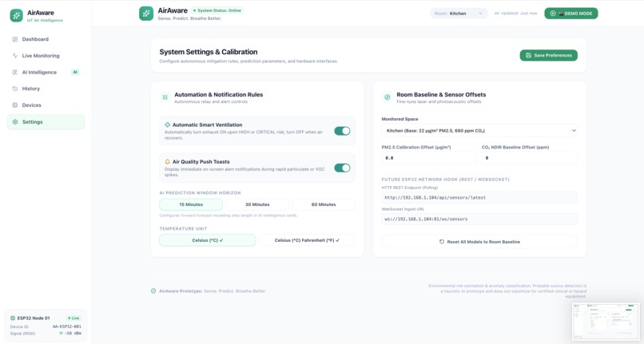Toggle Automatic Smart Ventilation switch

[342, 131]
